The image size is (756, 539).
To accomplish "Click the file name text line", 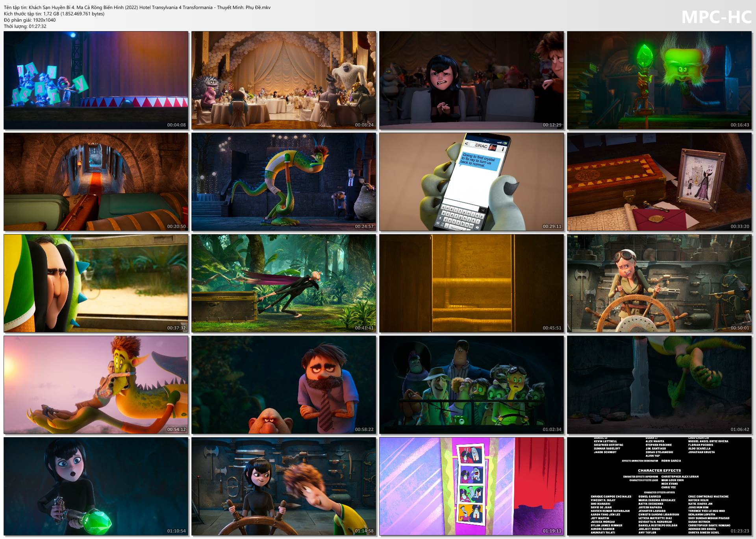I will click(x=137, y=7).
